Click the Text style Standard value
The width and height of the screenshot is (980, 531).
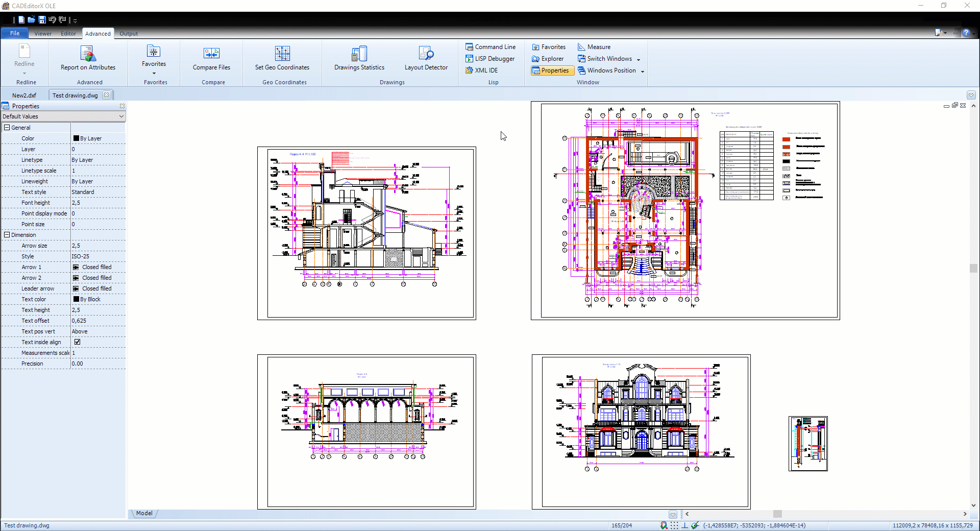[x=98, y=192]
